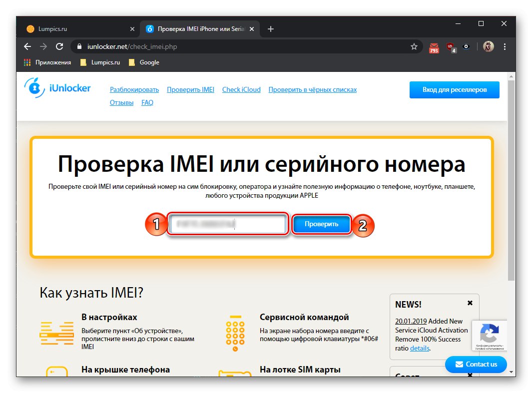The image size is (532, 393).
Task: Close the NEWS! panel with X
Action: (x=470, y=303)
